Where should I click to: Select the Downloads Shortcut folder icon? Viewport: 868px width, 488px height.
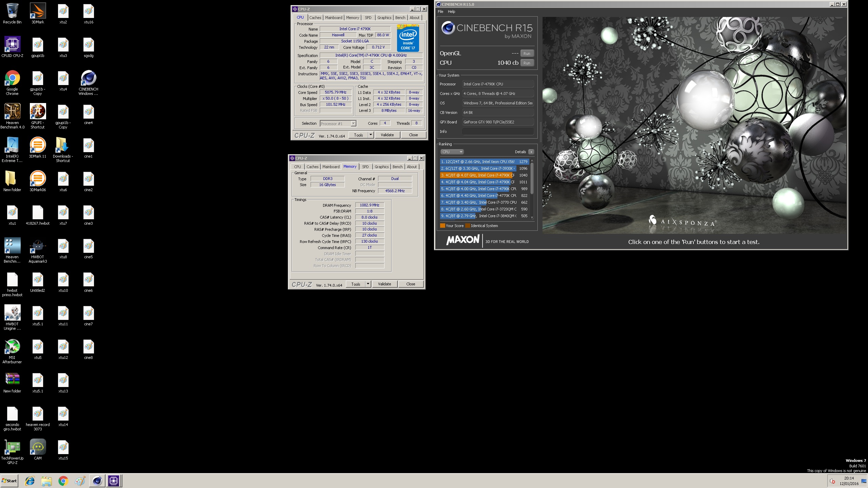tap(63, 150)
